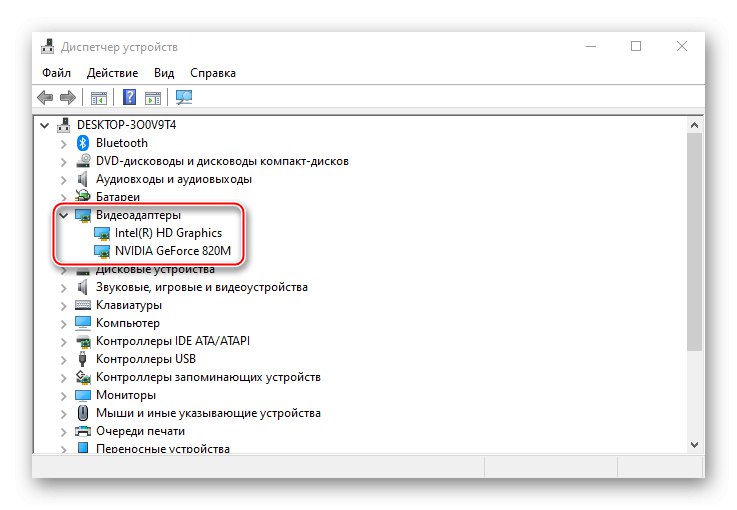
Task: Expand Аудиовходы и аудиовыходы chevron
Action: click(63, 180)
